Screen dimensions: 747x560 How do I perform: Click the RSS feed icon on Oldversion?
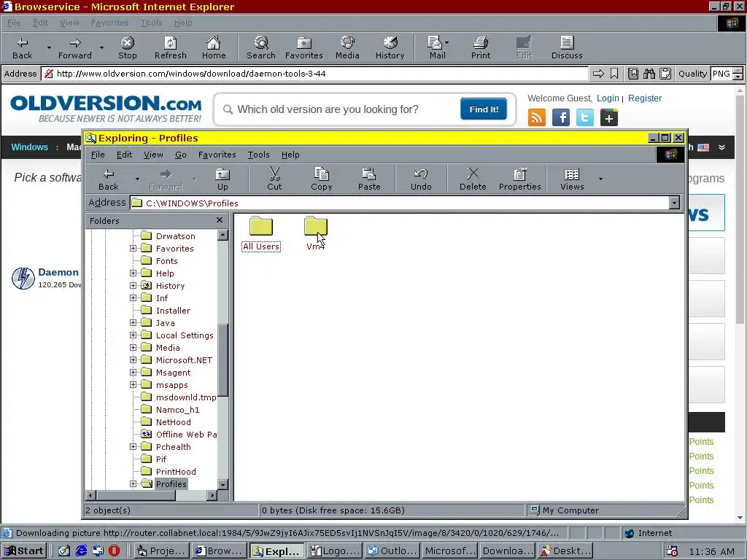click(x=536, y=117)
